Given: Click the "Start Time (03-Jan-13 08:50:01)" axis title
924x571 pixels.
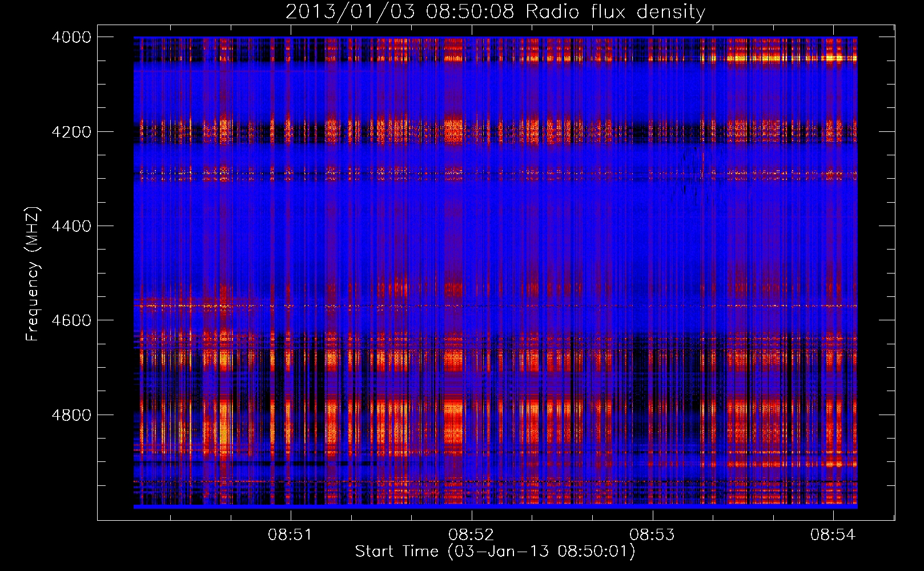Looking at the screenshot, I should [x=495, y=552].
